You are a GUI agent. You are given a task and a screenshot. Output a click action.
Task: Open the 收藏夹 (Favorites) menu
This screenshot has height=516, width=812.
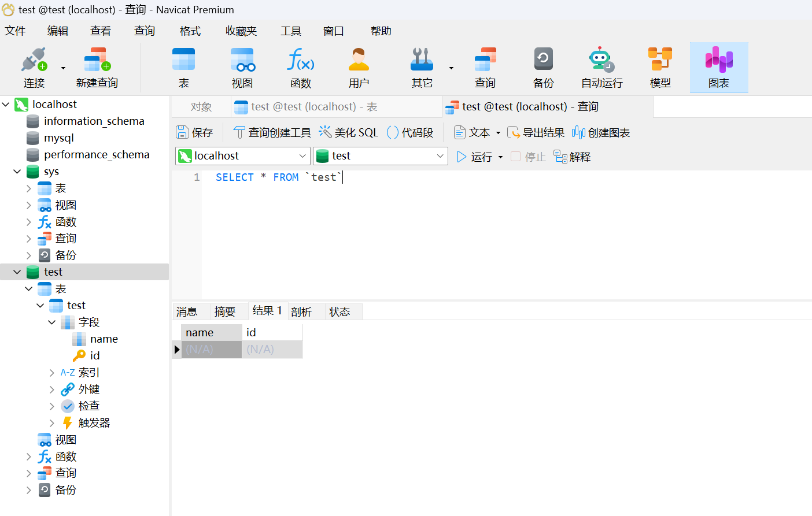(x=241, y=31)
